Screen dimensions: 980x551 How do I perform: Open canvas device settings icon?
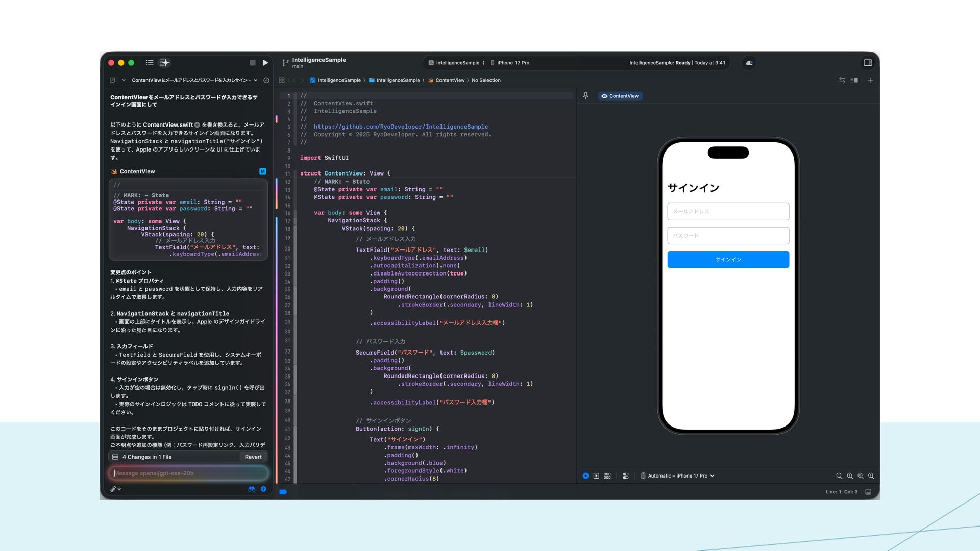click(625, 476)
